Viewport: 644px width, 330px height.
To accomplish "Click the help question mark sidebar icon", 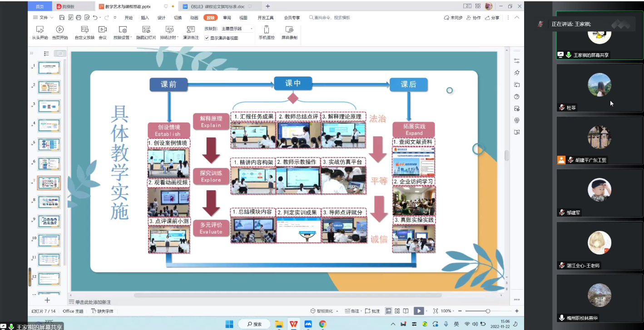I will pos(516,97).
